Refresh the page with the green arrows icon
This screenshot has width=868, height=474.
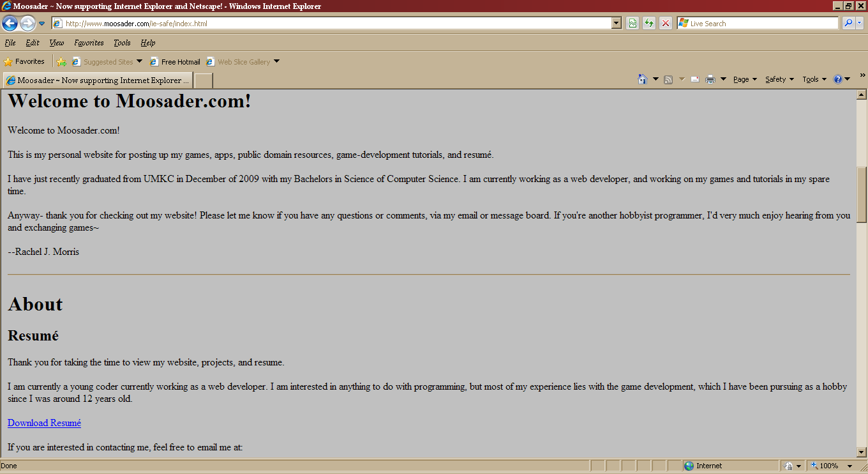tap(649, 24)
